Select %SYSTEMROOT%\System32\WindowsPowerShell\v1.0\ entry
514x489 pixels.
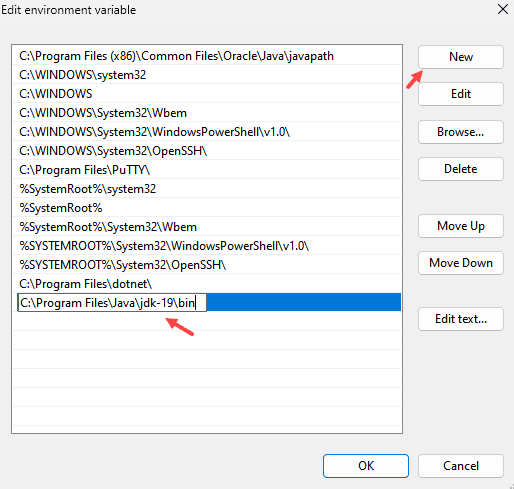(207, 246)
